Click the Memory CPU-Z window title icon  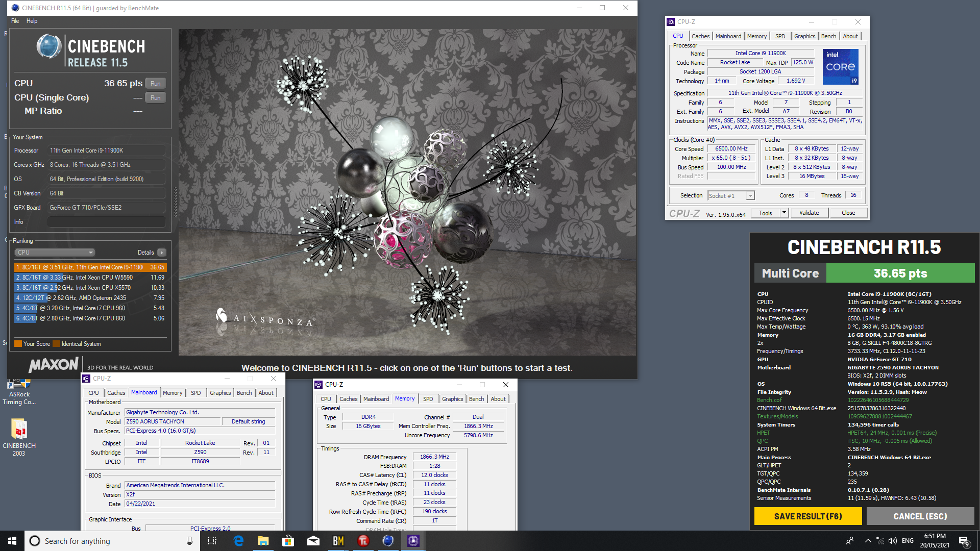point(318,385)
